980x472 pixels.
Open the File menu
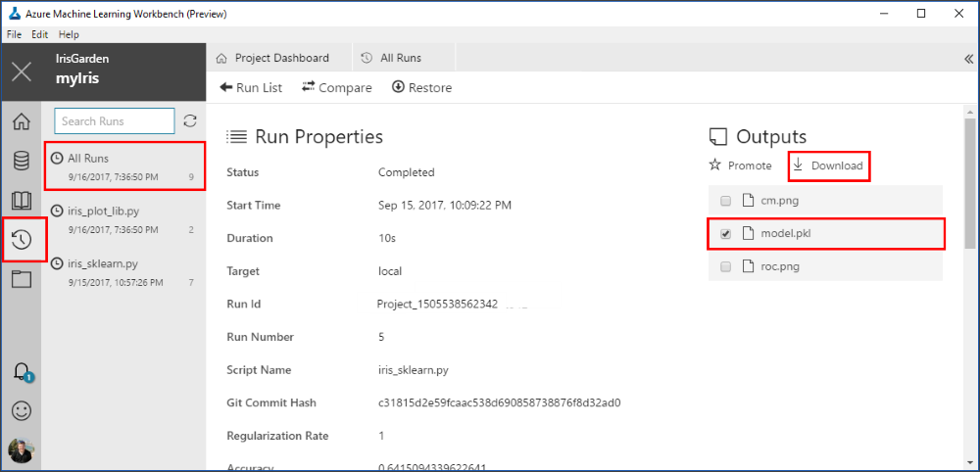coord(15,35)
